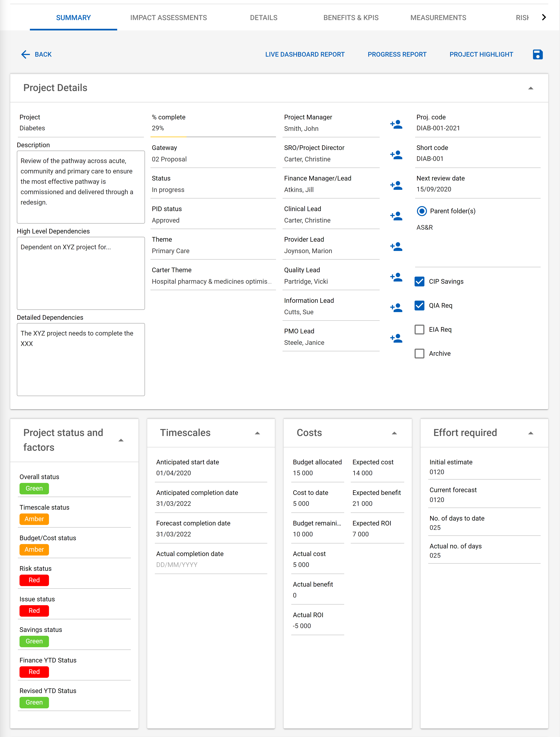Click the Savings status Green badge
This screenshot has height=737, width=560.
34,641
